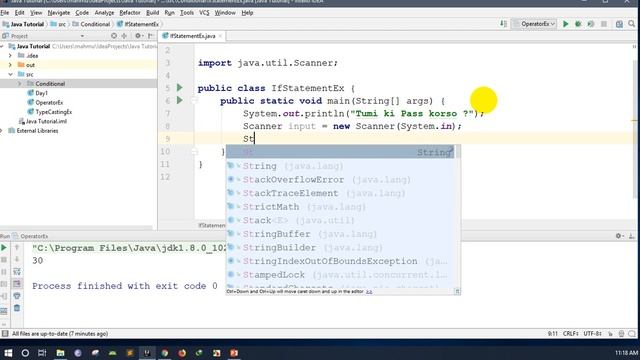Toggle soft-wrap icon in Run panel

[x=17, y=271]
